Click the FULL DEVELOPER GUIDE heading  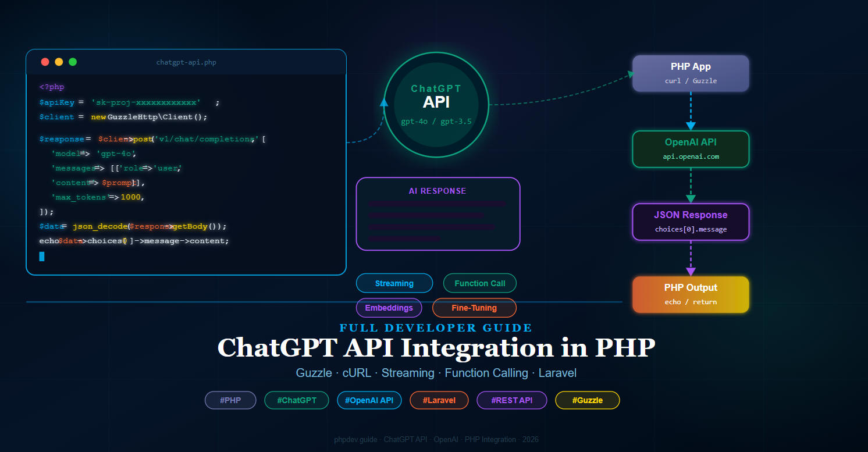coord(436,328)
